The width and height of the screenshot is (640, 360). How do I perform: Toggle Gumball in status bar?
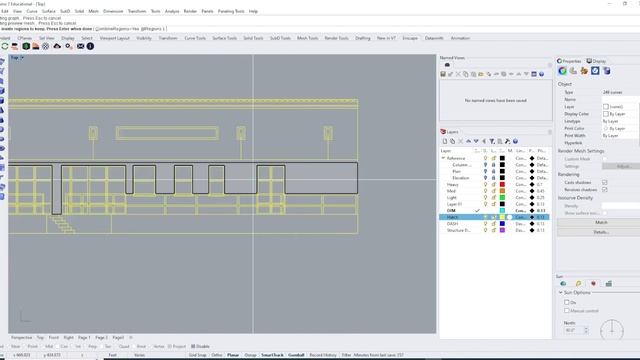(x=296, y=355)
